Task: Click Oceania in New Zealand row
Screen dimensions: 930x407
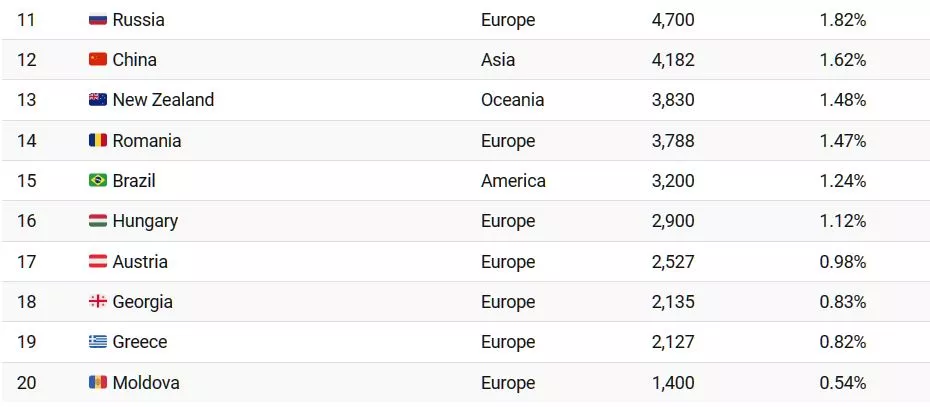Action: tap(512, 100)
